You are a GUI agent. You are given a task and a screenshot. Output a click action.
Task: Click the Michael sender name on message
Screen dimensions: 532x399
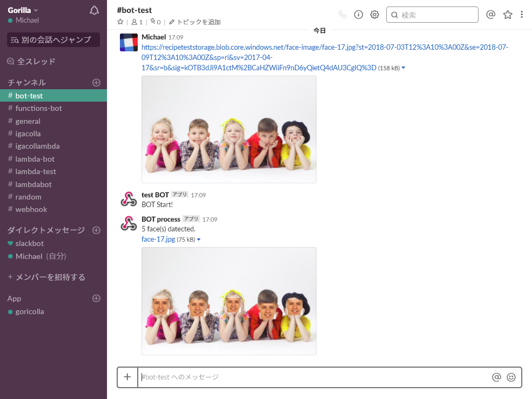[154, 37]
